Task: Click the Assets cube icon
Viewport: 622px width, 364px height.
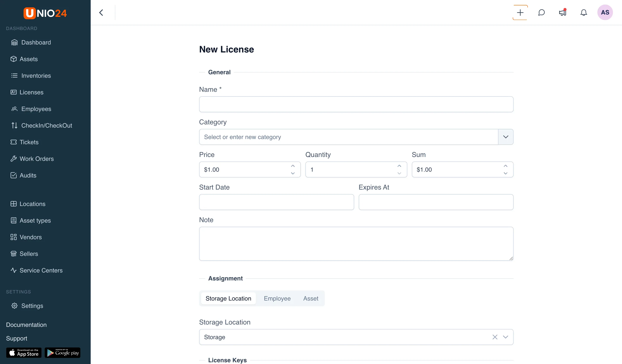Action: [14, 59]
